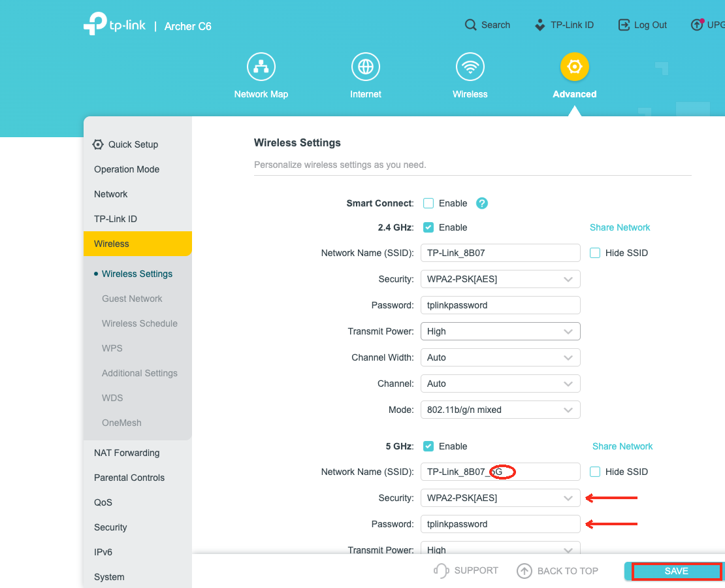Click the BACK TO TOP text
Viewport: 725px width, 588px height.
coord(568,571)
